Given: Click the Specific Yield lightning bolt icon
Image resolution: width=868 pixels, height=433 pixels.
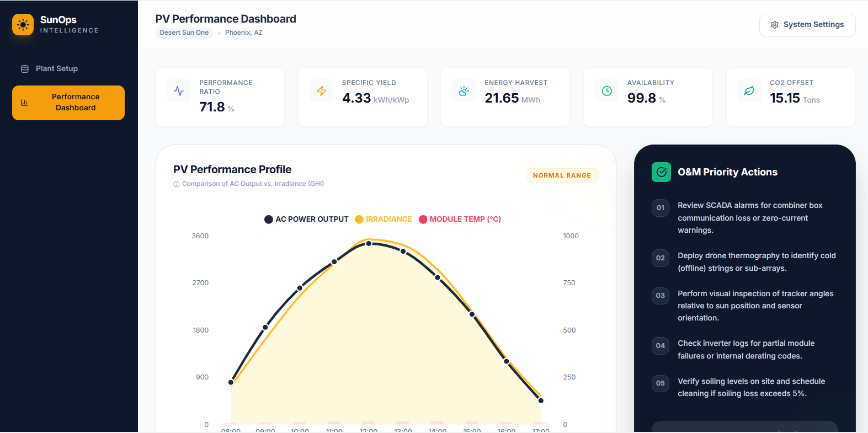Looking at the screenshot, I should [x=321, y=91].
